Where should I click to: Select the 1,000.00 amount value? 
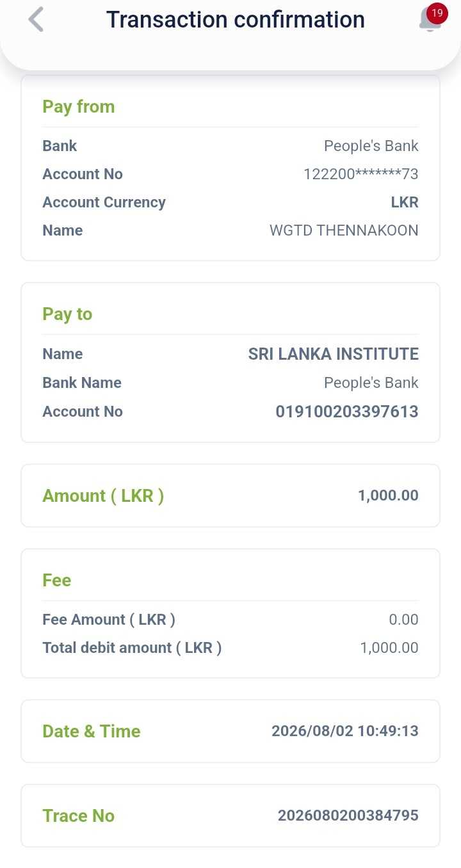[388, 495]
